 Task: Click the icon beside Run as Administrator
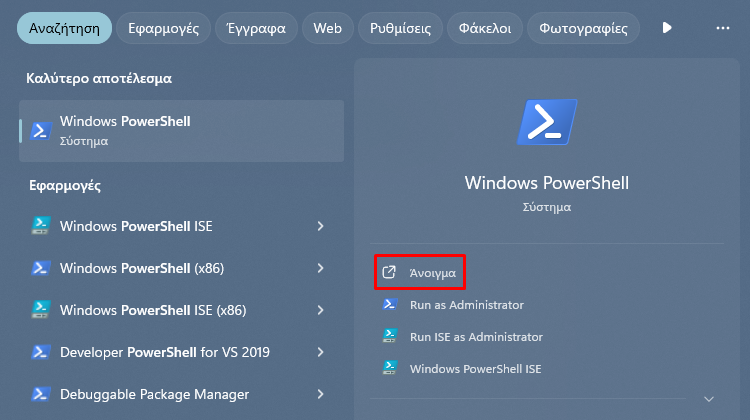390,304
